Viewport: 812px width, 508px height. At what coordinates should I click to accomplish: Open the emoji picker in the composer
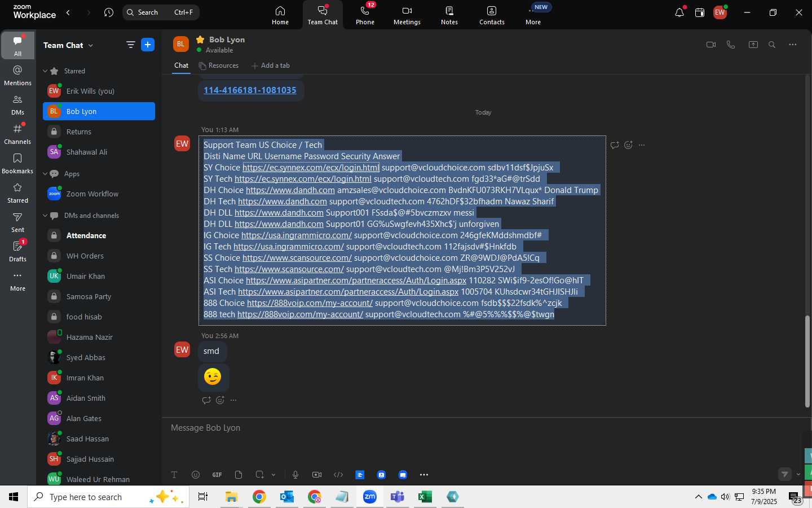[196, 475]
